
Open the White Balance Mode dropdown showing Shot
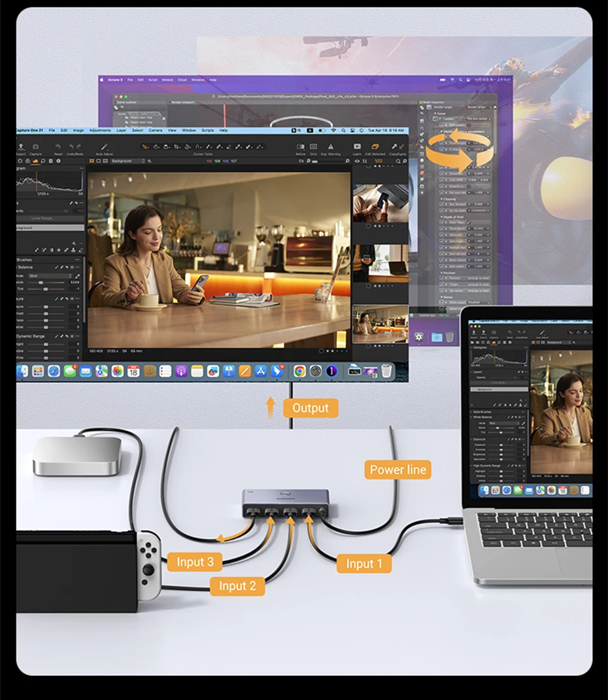pyautogui.click(x=49, y=275)
